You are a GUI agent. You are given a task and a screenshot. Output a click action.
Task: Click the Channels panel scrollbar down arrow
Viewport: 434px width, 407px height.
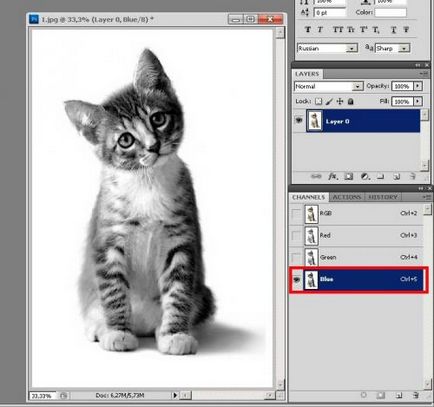(x=427, y=384)
